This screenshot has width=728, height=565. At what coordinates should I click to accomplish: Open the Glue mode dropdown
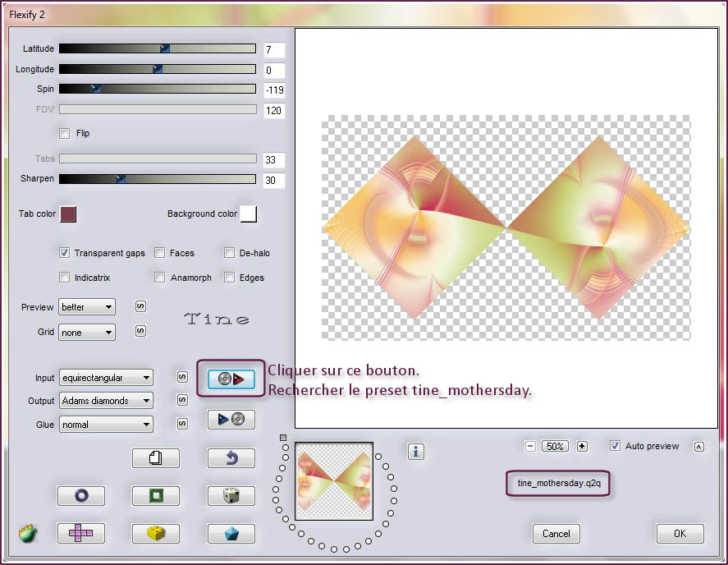tap(106, 425)
